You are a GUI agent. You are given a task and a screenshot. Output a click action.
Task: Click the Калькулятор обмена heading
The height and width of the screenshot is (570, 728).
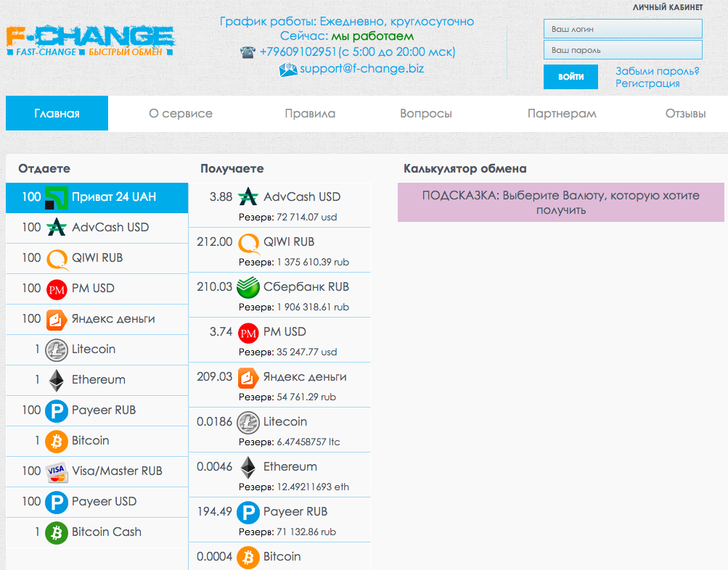coord(465,168)
